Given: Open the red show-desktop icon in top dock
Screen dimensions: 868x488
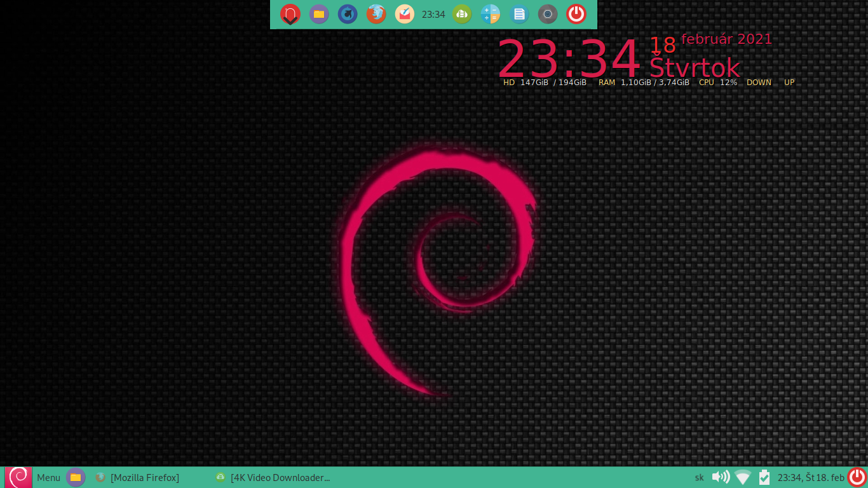Looking at the screenshot, I should pos(290,14).
